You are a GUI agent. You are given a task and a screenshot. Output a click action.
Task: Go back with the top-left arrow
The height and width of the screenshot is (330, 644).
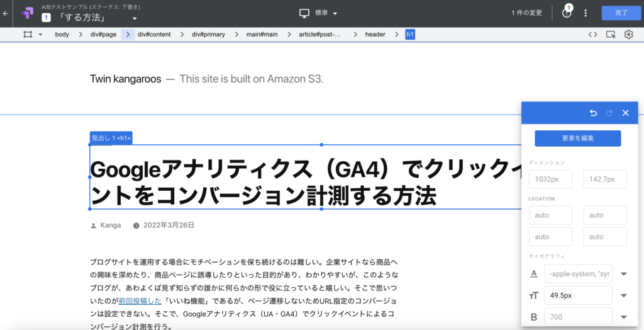click(x=5, y=13)
